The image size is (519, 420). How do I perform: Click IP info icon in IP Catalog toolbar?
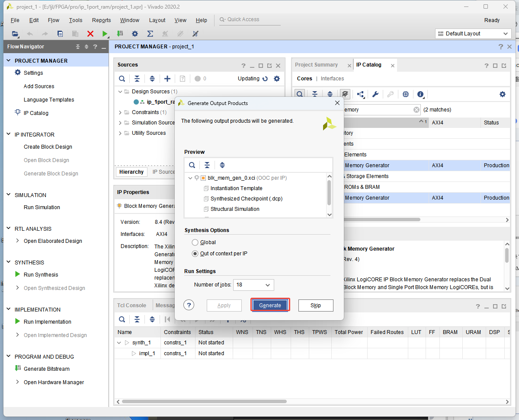[x=420, y=94]
